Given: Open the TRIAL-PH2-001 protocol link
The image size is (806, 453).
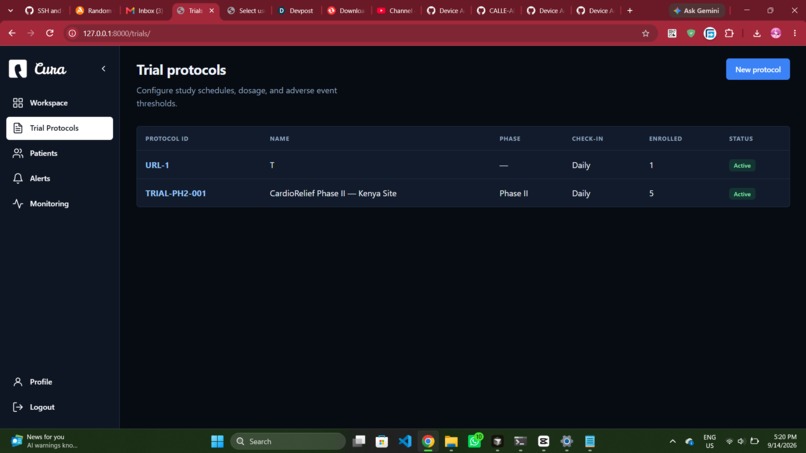Looking at the screenshot, I should point(175,193).
